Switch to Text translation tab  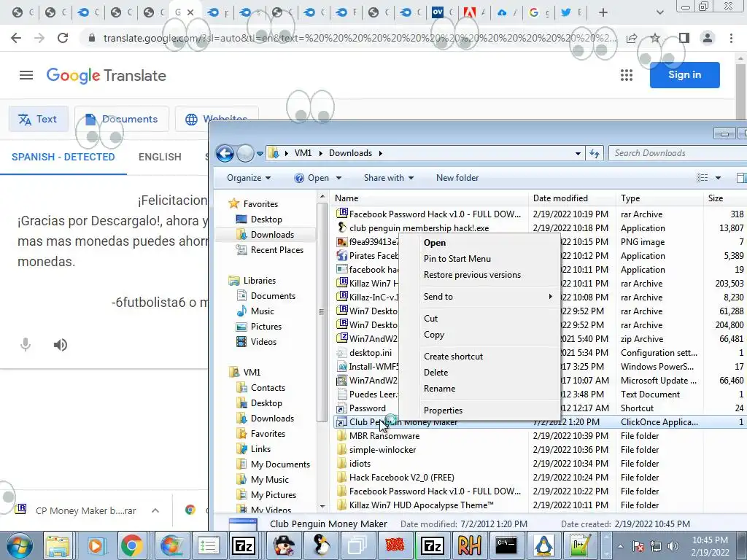(x=38, y=119)
